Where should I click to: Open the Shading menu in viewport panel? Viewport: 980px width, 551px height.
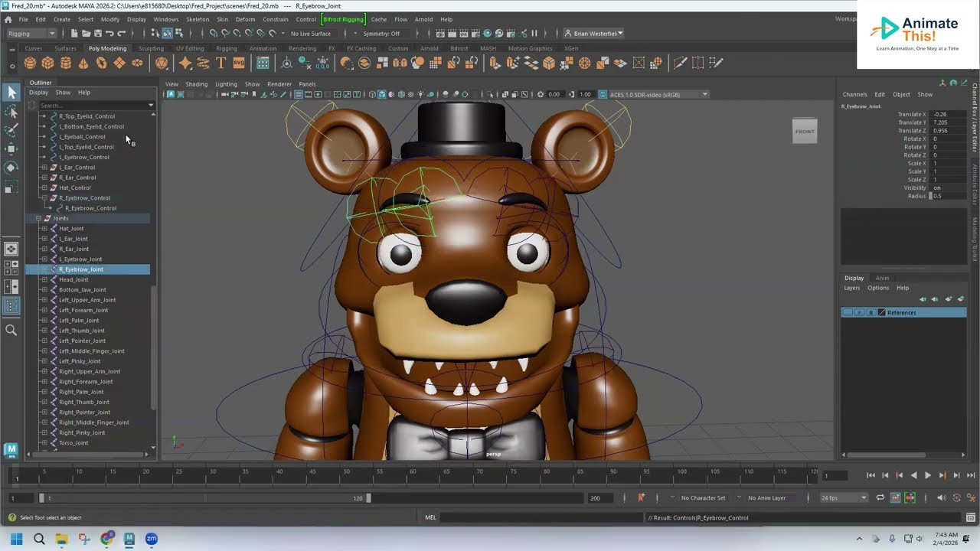click(x=196, y=84)
